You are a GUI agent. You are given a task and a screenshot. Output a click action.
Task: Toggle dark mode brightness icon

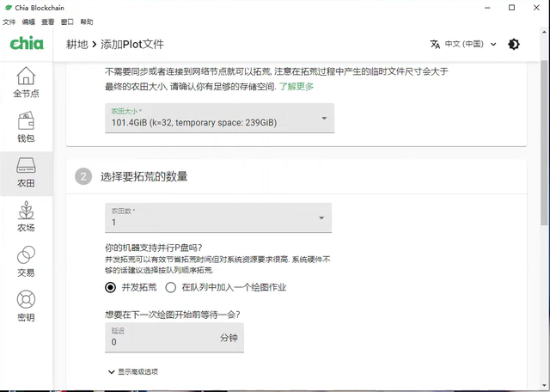[x=514, y=44]
